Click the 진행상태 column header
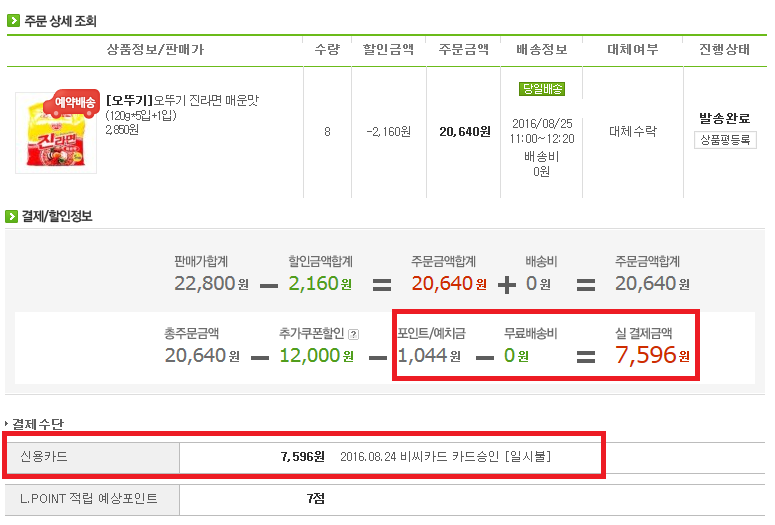Viewport: 775px width, 525px height. tap(725, 49)
